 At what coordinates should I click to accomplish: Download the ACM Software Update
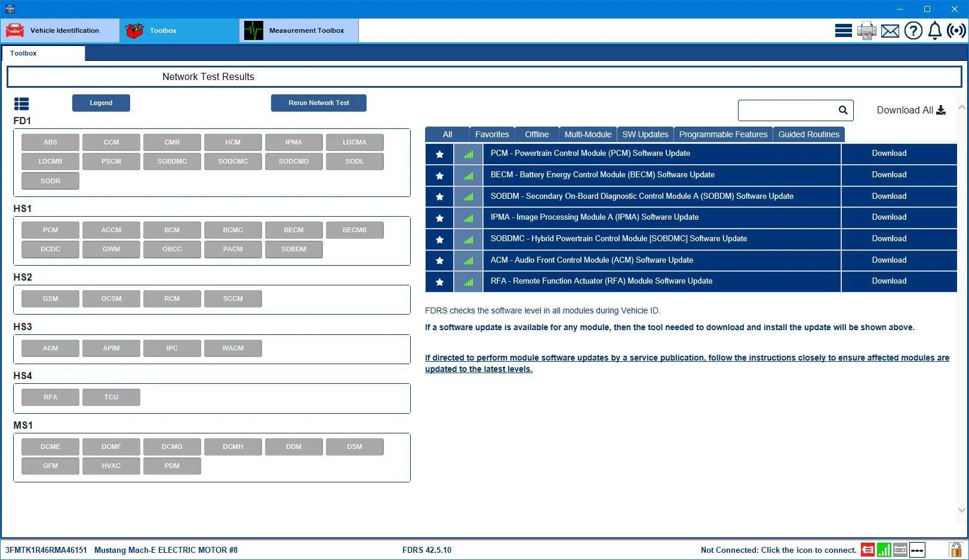[889, 260]
